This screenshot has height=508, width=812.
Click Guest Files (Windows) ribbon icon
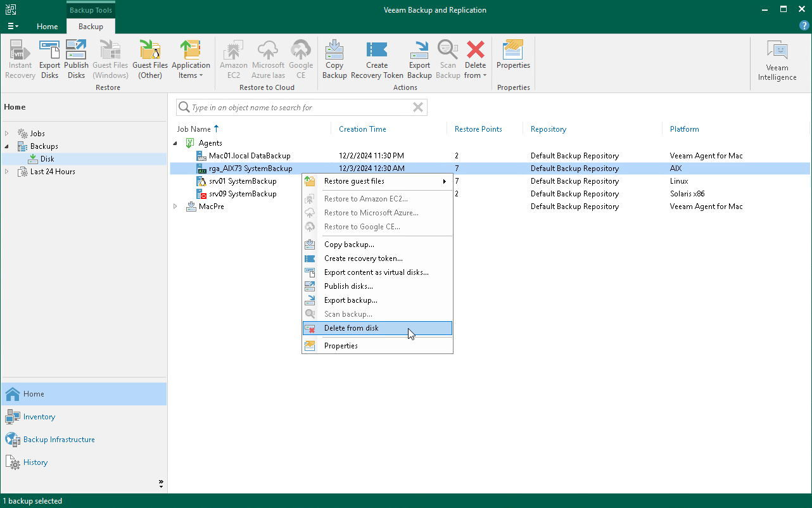coord(110,60)
